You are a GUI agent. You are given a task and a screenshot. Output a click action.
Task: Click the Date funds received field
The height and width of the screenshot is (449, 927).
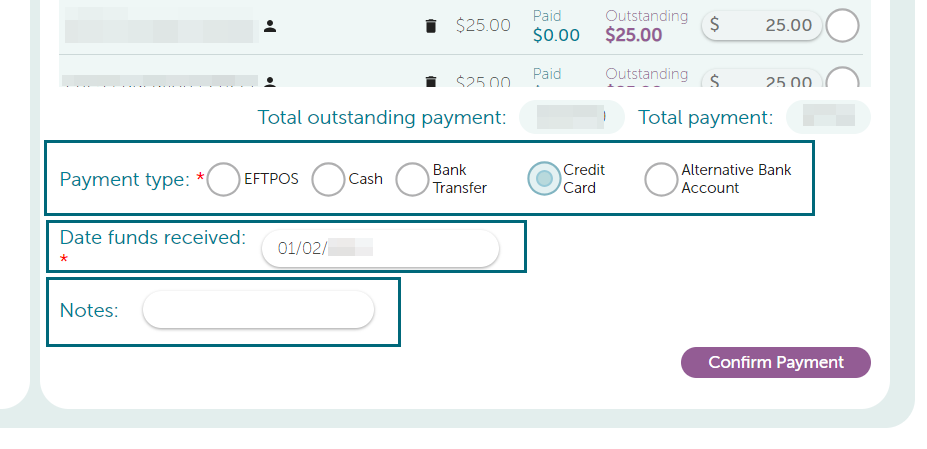(380, 248)
